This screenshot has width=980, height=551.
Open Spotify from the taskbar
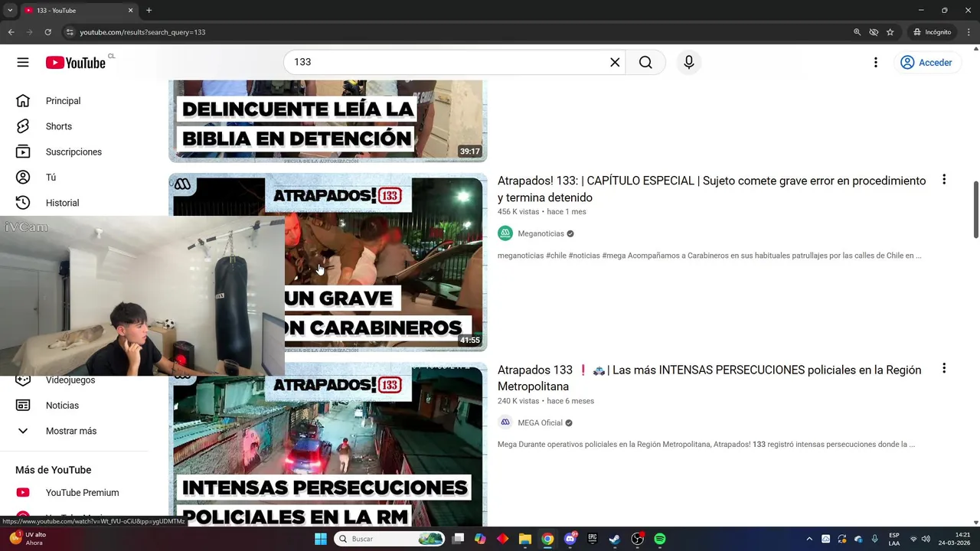(660, 539)
